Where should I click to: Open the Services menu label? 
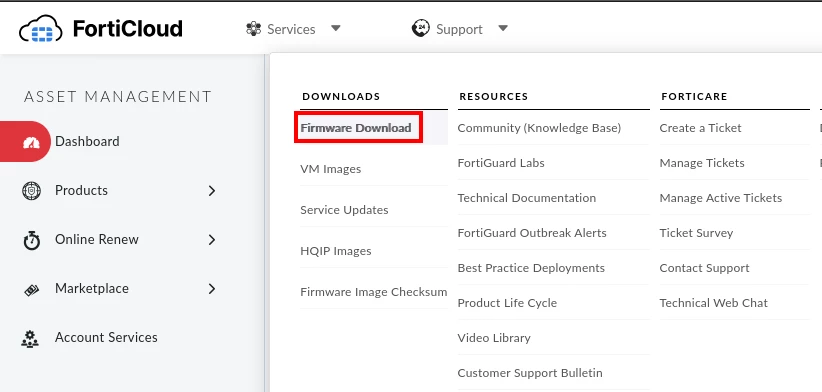291,29
